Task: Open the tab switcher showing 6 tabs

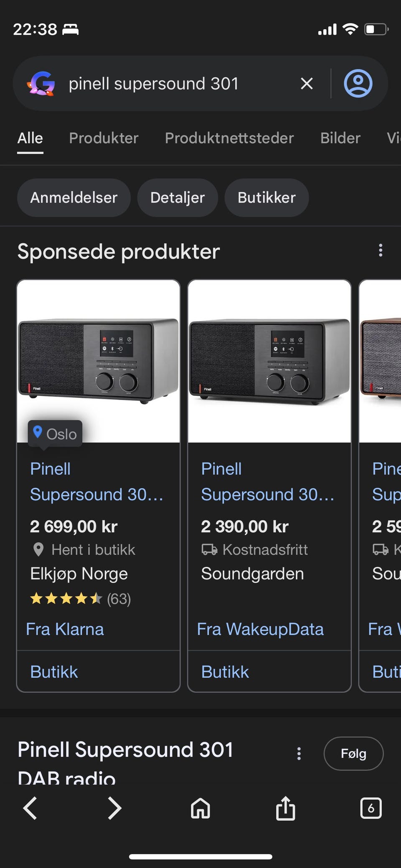Action: 371,808
